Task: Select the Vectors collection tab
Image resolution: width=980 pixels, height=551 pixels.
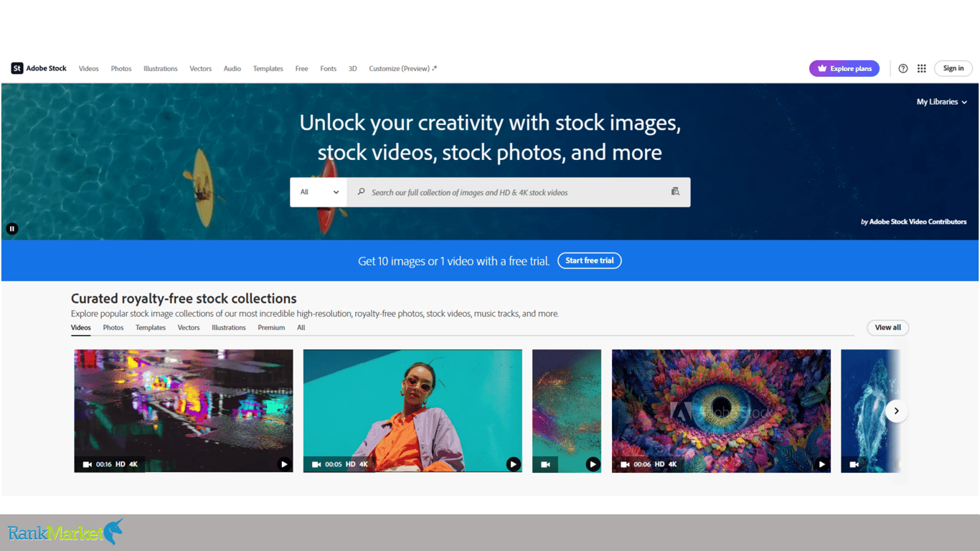Action: pos(189,328)
